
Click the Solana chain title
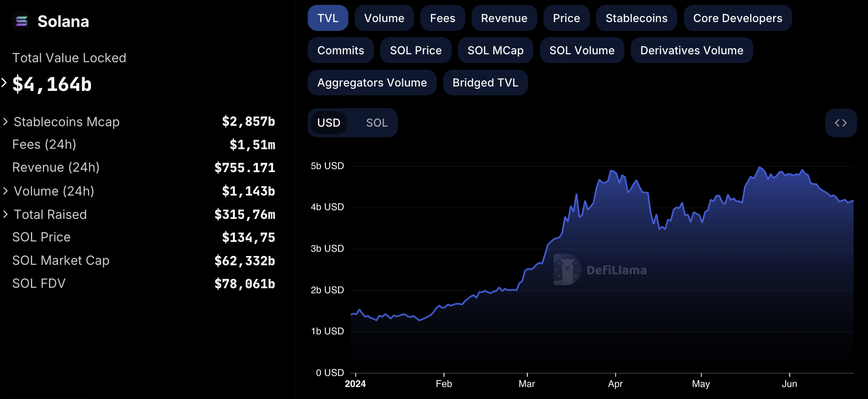tap(63, 21)
